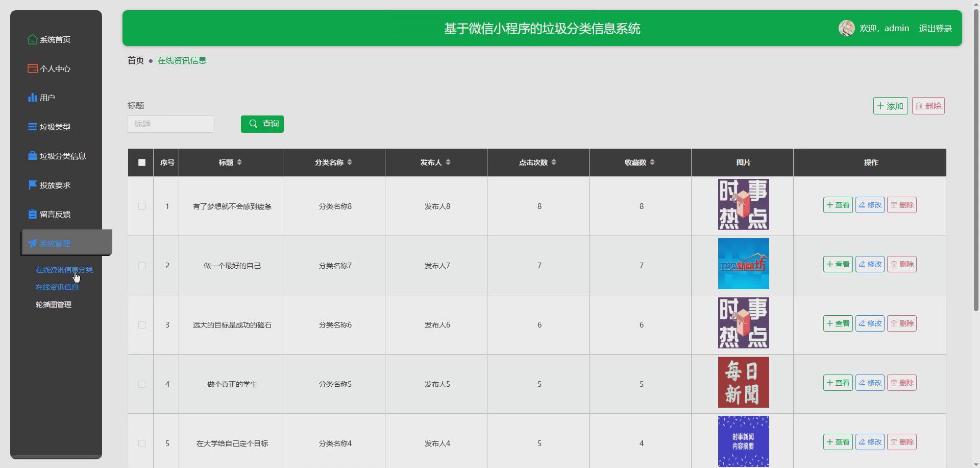Open the 每日新聞 thumbnail in row 4
980x468 pixels.
[743, 382]
